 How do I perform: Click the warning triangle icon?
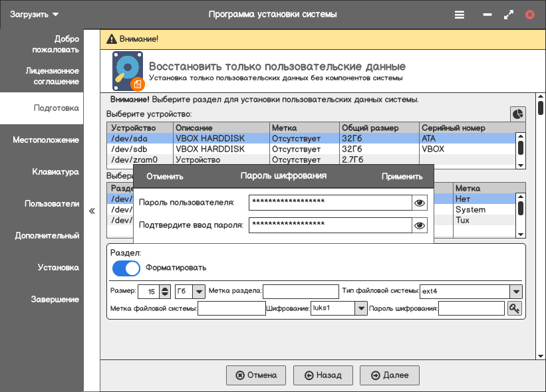click(111, 39)
